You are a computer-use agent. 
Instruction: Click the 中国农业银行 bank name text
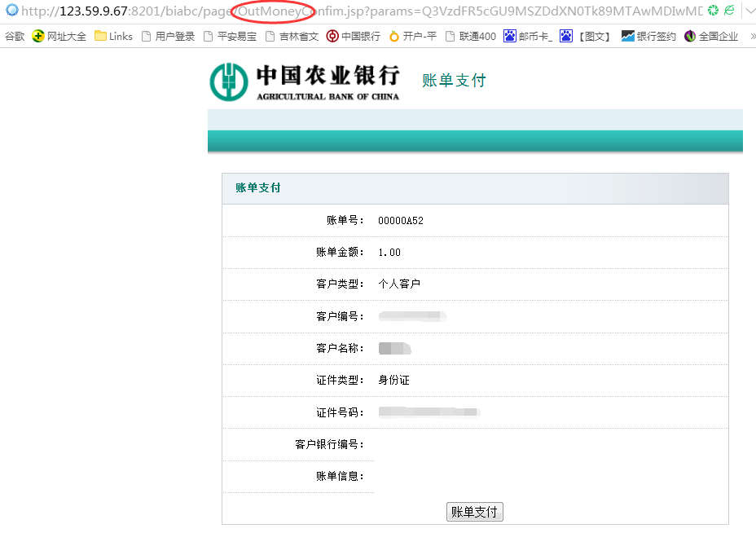point(327,75)
